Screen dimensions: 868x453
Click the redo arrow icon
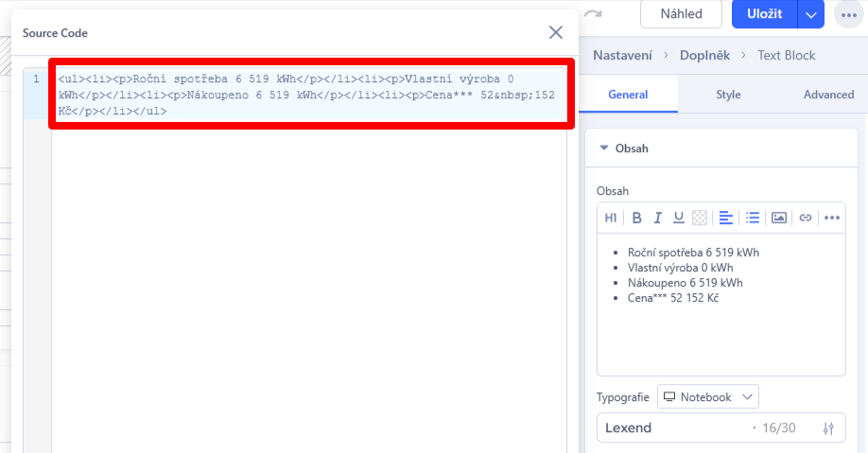point(593,14)
